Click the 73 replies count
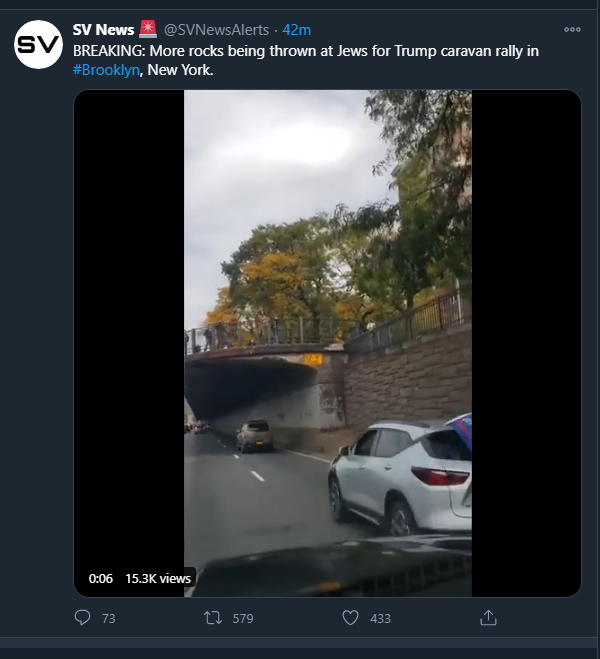600x659 pixels. (108, 619)
